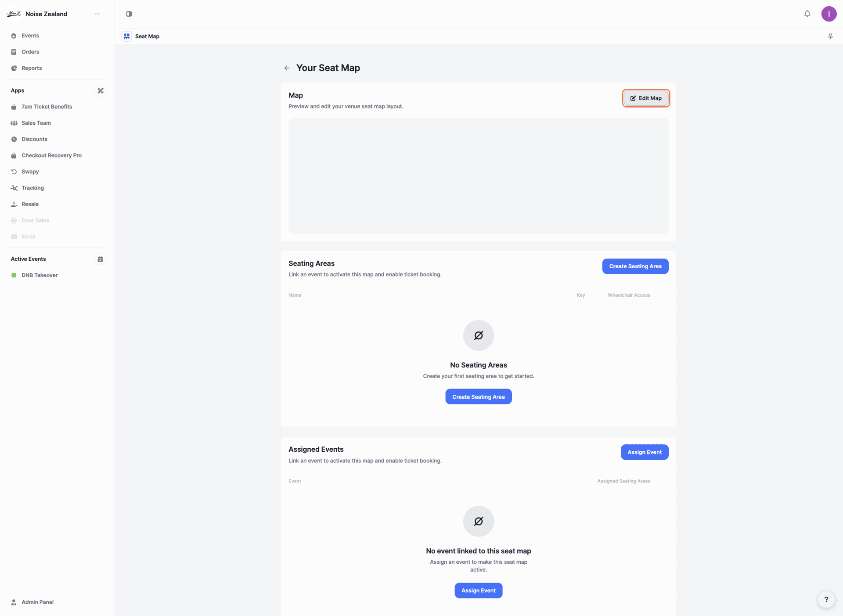Click the top-right Create Seating Area button

635,266
